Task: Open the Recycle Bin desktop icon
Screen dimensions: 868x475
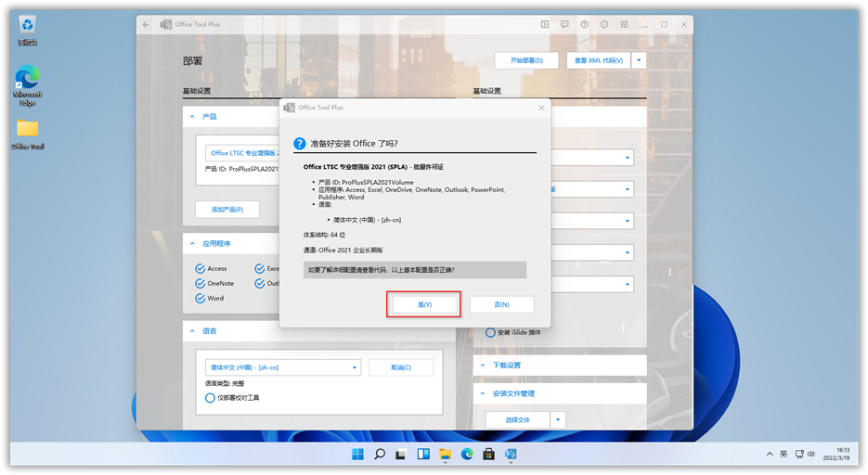Action: (x=27, y=31)
